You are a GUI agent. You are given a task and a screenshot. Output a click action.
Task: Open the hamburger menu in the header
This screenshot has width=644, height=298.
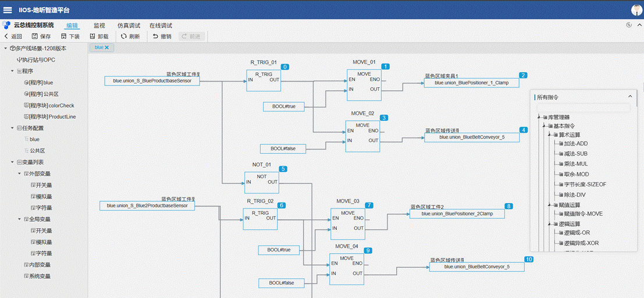8,9
